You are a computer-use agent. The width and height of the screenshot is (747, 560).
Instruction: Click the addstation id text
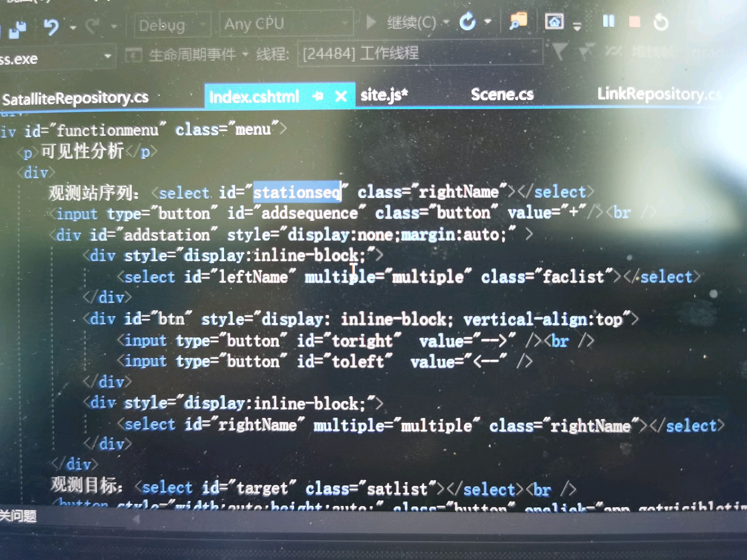coord(167,235)
